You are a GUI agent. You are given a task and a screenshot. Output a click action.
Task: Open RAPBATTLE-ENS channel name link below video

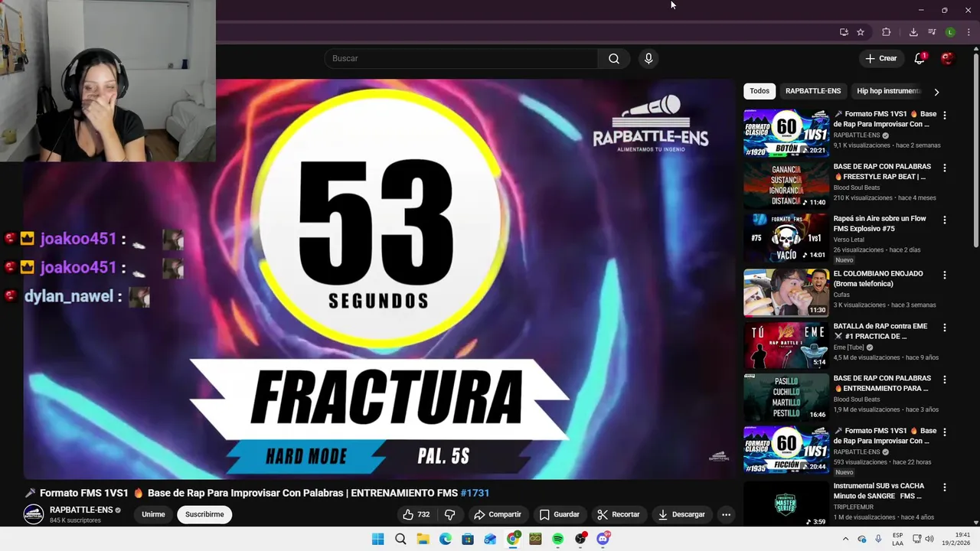point(81,510)
